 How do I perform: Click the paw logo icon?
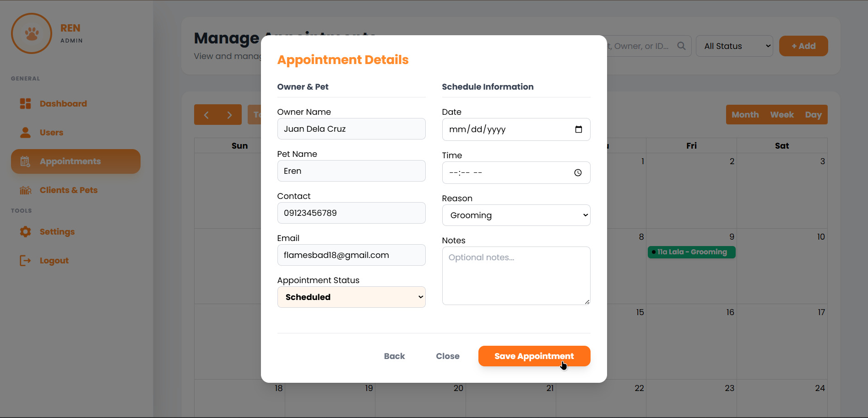32,33
